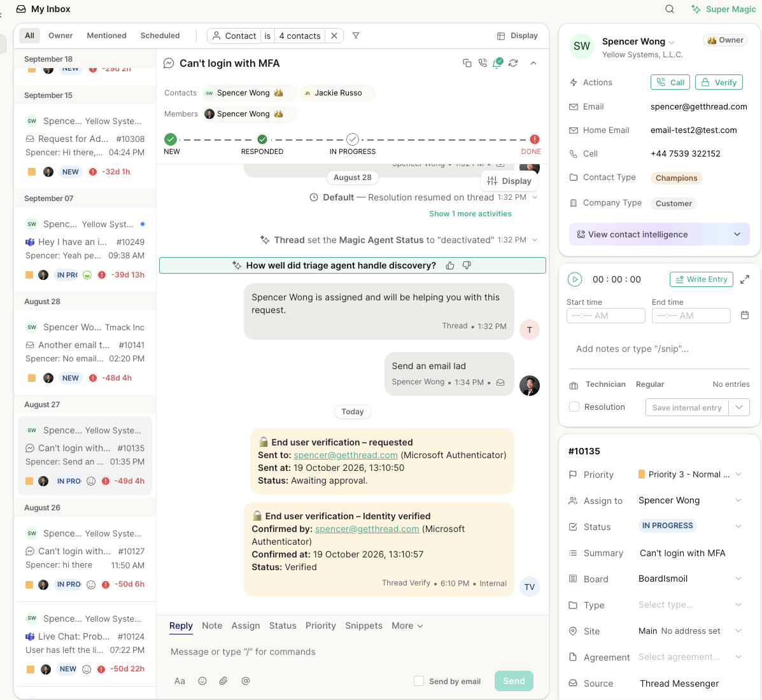Screen dimensions: 762x700
Task: Click Show 1 more activities link
Action: (470, 214)
